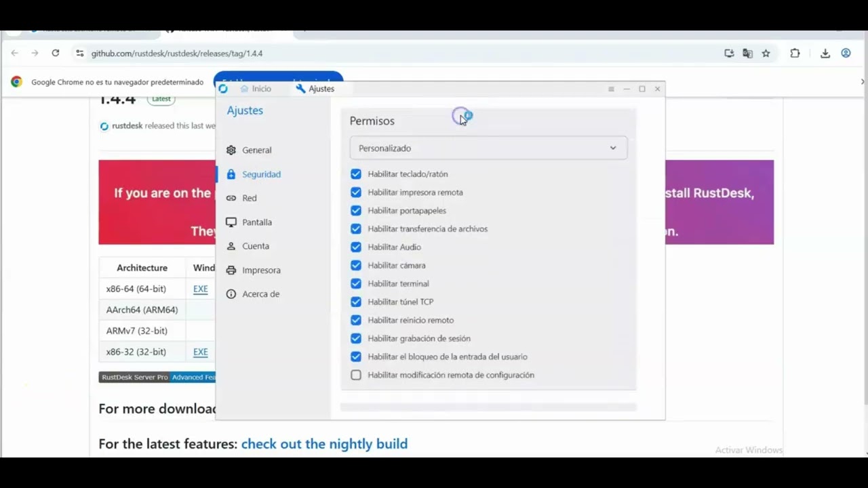The width and height of the screenshot is (868, 488).
Task: Click the Red link icon
Action: [x=231, y=198]
